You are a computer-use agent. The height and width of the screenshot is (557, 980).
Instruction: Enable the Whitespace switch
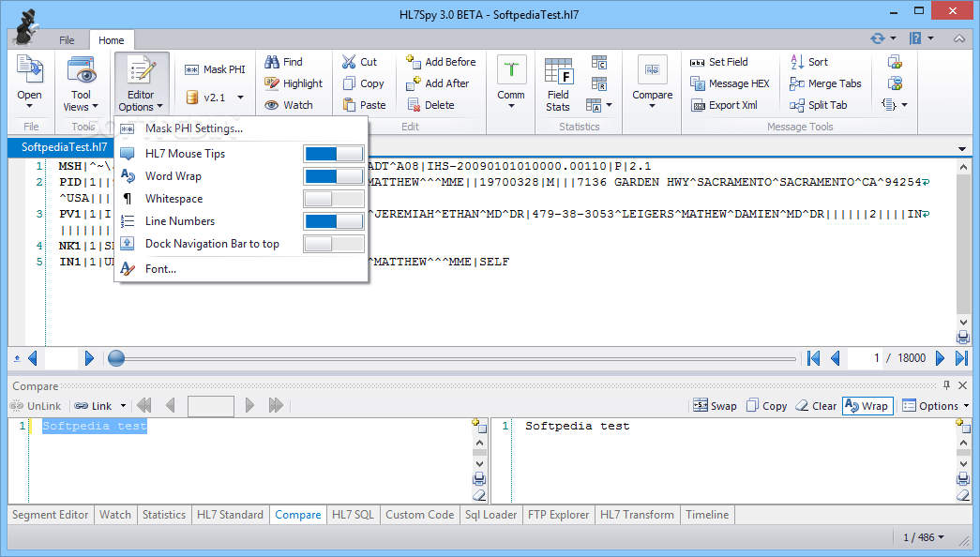click(x=334, y=199)
